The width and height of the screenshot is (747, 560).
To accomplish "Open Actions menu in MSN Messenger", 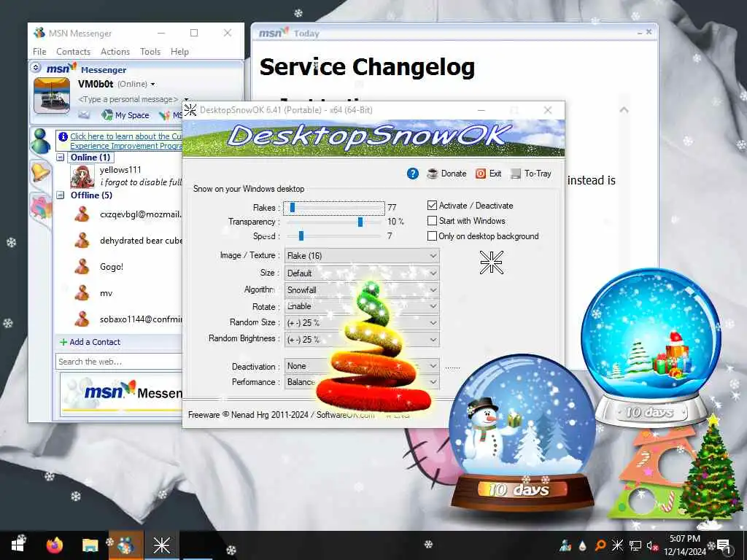I will [x=115, y=52].
